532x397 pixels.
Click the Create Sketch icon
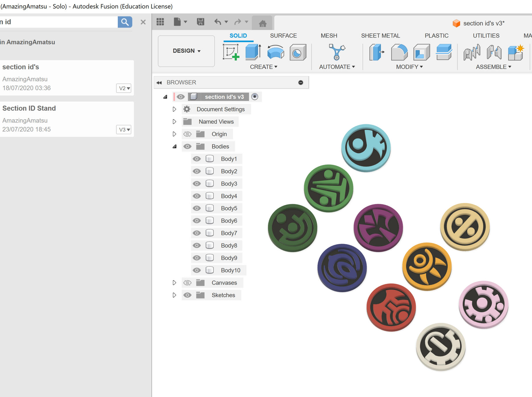coord(231,52)
